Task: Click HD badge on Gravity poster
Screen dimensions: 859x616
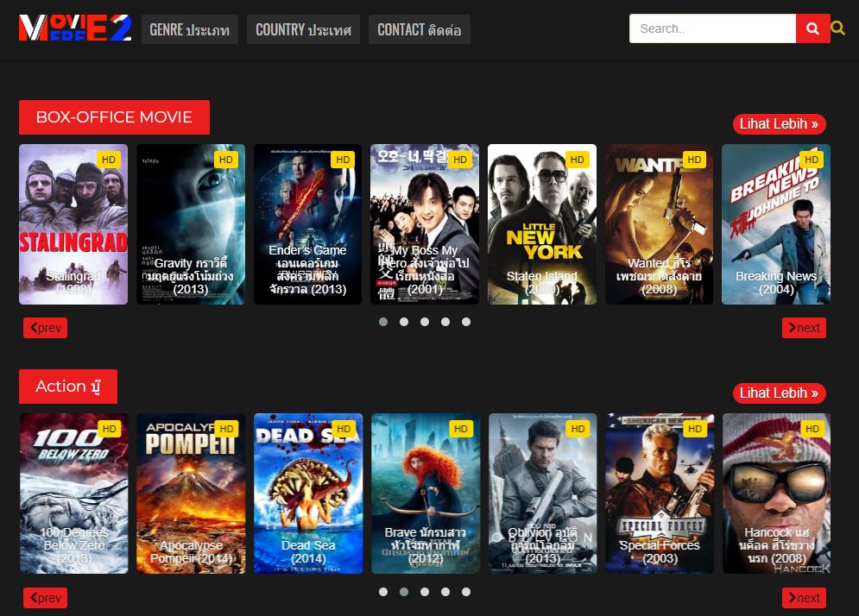Action: tap(226, 160)
